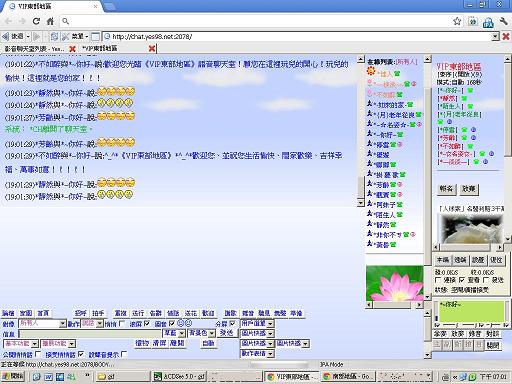Click the second blue smiley icon in compose row
This screenshot has width=512, height=384.
pyautogui.click(x=188, y=323)
